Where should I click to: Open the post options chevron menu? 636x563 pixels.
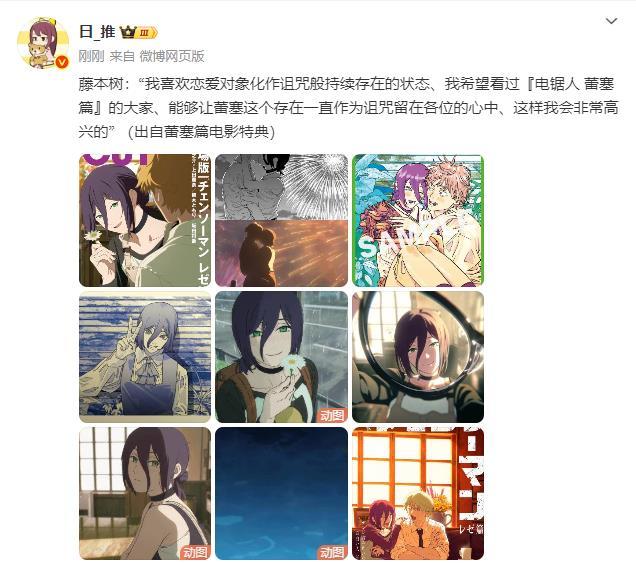coord(611,21)
